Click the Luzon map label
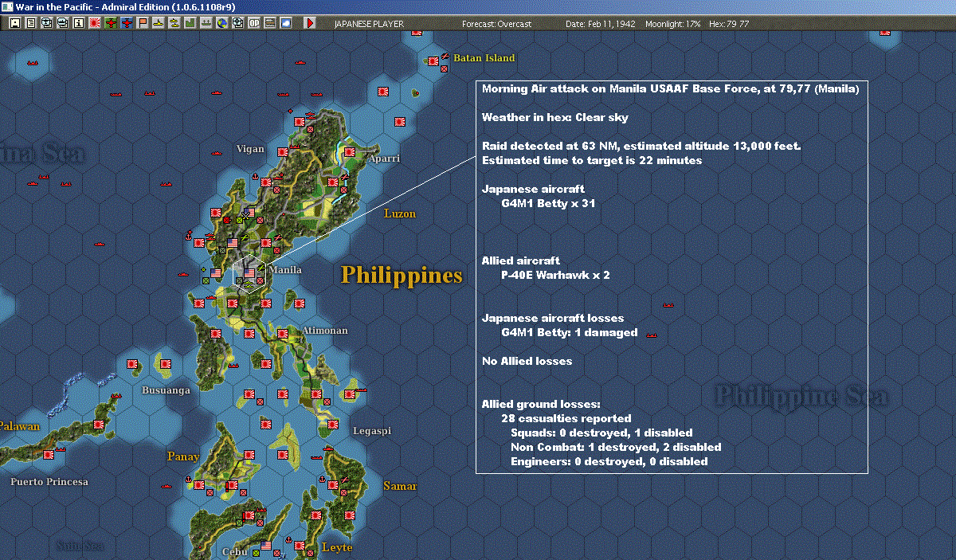This screenshot has height=560, width=956. click(399, 213)
